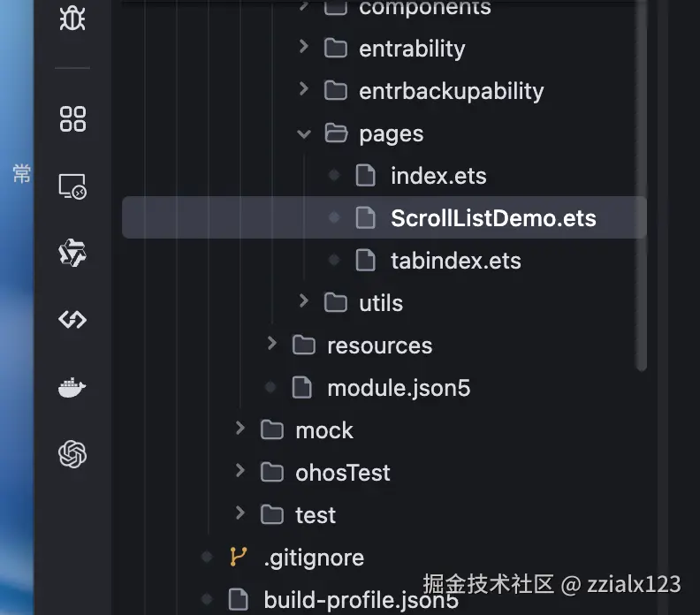700x615 pixels.
Task: Open tabindex.ets file
Action: click(x=455, y=261)
